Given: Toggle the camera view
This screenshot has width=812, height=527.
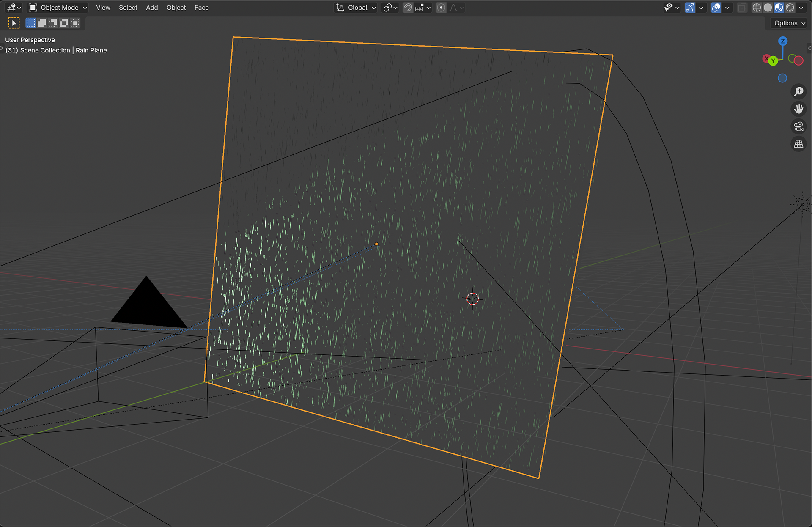Looking at the screenshot, I should tap(798, 126).
